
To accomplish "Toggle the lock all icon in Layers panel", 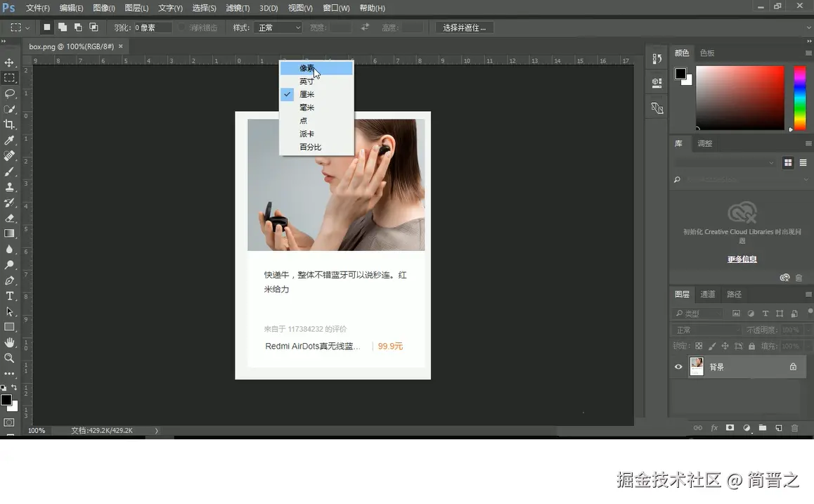I will click(751, 346).
